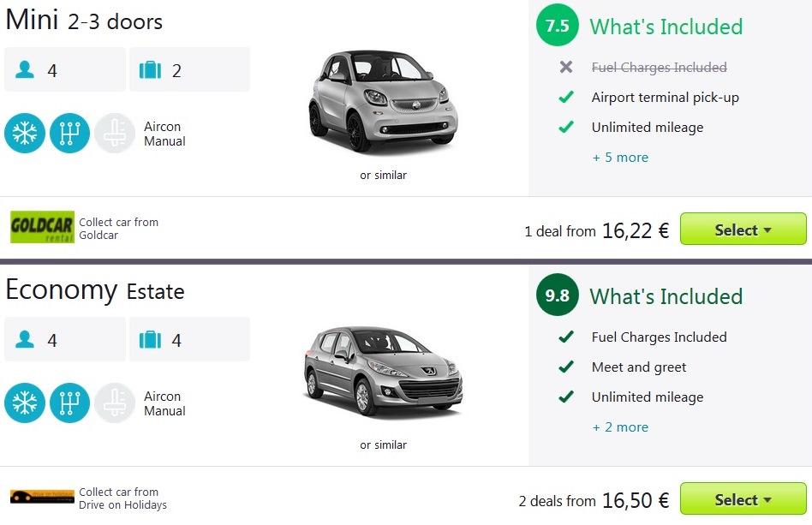Open Select dropdown for the 16,22 € deal
Viewport: 812px width, 525px height.
click(743, 230)
